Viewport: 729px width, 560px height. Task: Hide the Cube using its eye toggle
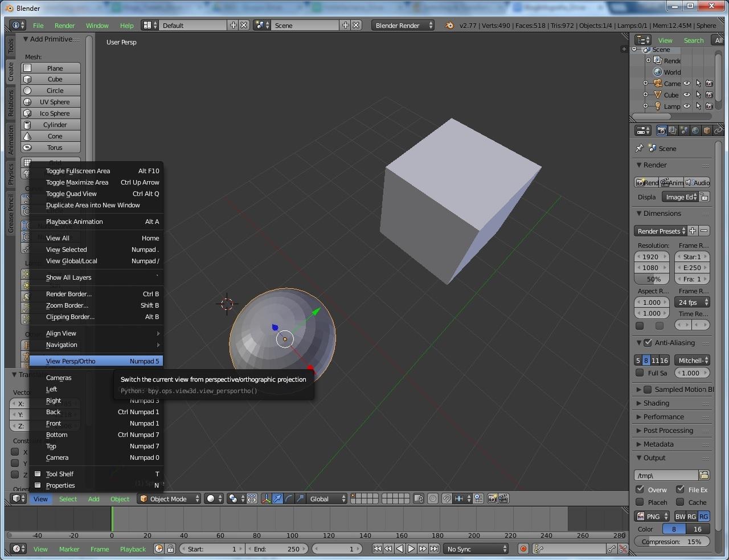[687, 95]
